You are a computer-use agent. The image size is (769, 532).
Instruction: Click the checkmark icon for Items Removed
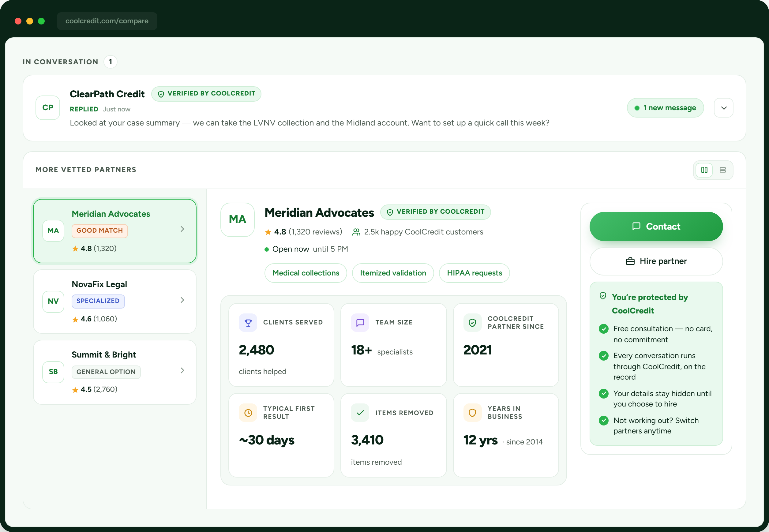point(360,413)
